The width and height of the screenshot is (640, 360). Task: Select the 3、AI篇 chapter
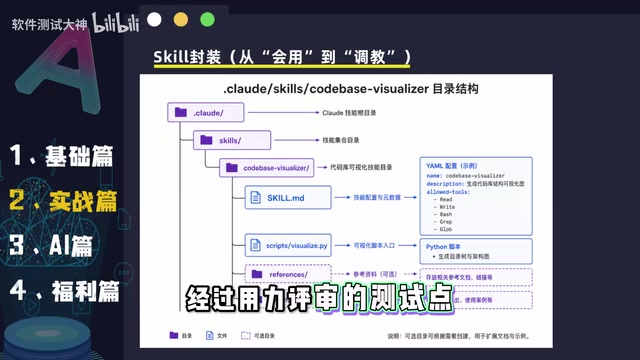tap(51, 246)
